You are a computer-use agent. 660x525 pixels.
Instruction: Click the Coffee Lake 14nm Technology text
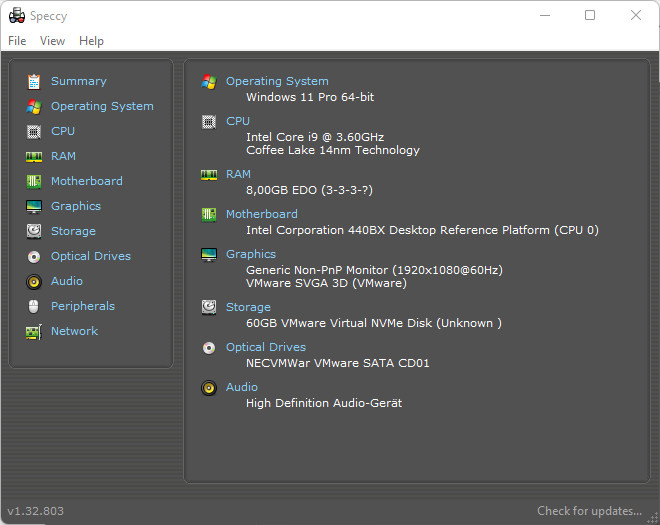[x=333, y=150]
